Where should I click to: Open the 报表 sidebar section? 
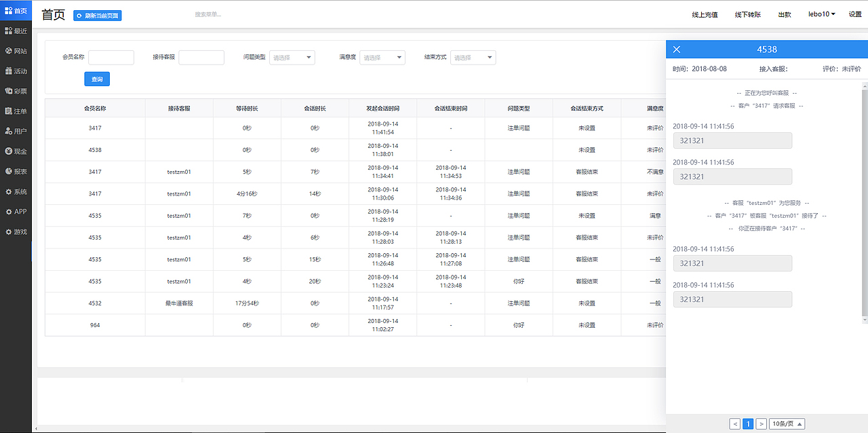16,171
